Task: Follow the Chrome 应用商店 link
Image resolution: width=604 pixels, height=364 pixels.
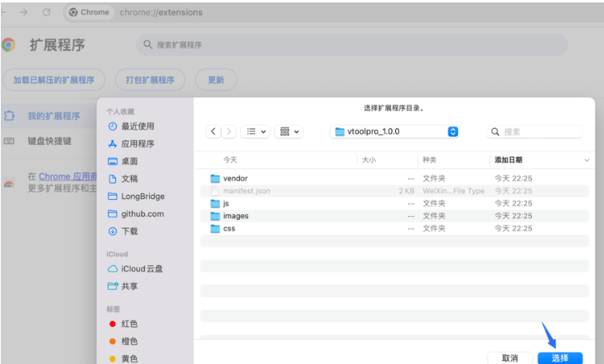Action: click(x=67, y=176)
